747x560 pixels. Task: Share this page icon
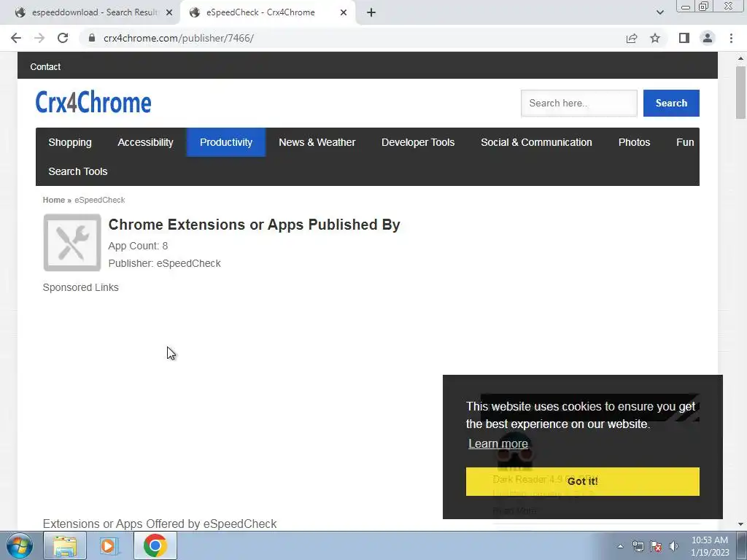(x=632, y=38)
